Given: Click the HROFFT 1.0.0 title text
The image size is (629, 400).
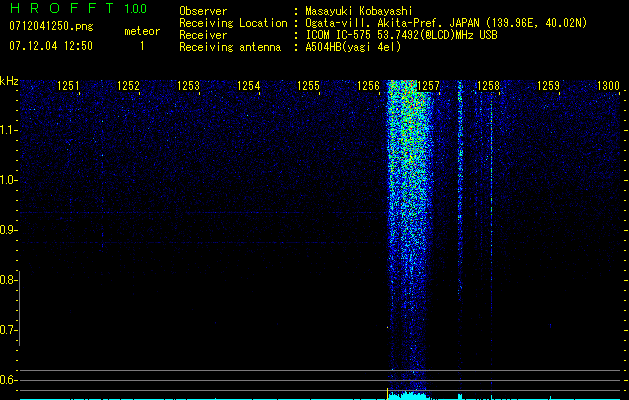Looking at the screenshot, I should pos(78,8).
